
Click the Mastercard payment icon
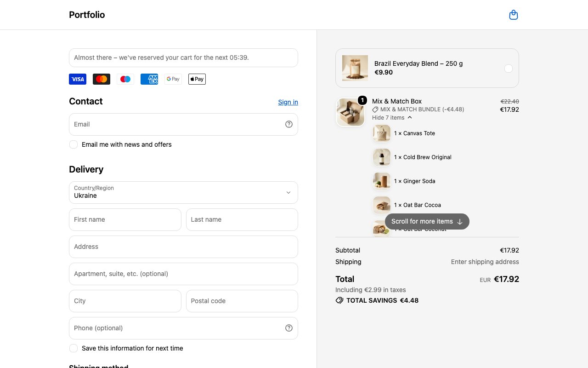click(102, 79)
